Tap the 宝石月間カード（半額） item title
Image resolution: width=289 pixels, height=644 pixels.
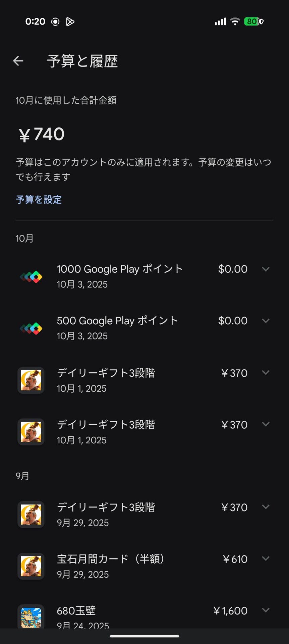(110, 559)
